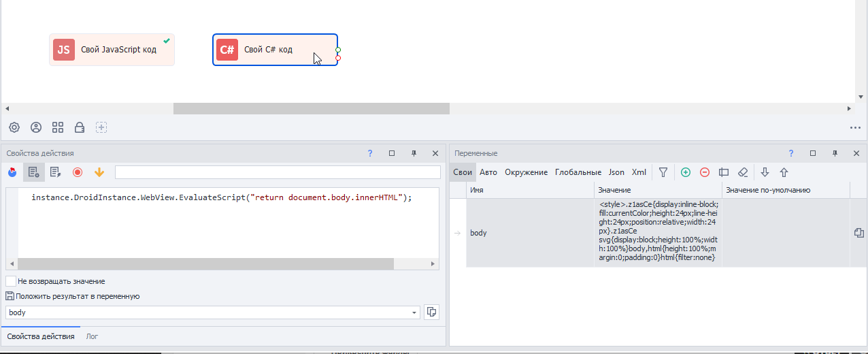Open the variables filter funnel
The width and height of the screenshot is (868, 354).
[663, 172]
